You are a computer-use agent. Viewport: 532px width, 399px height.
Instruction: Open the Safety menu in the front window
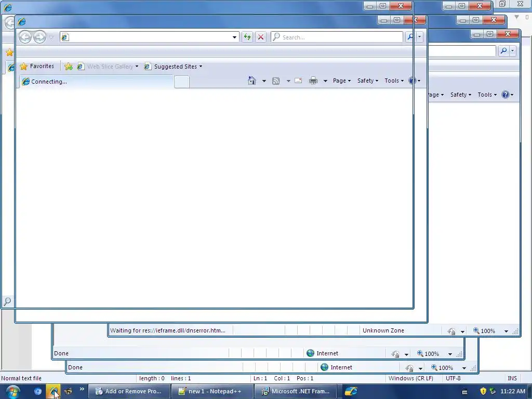pyautogui.click(x=368, y=81)
